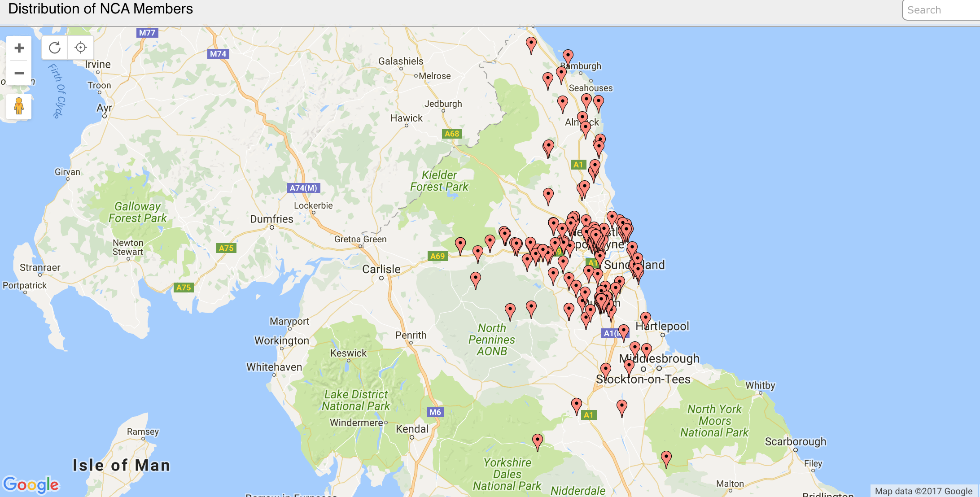Select the pin north of Bamburgh

[x=568, y=58]
